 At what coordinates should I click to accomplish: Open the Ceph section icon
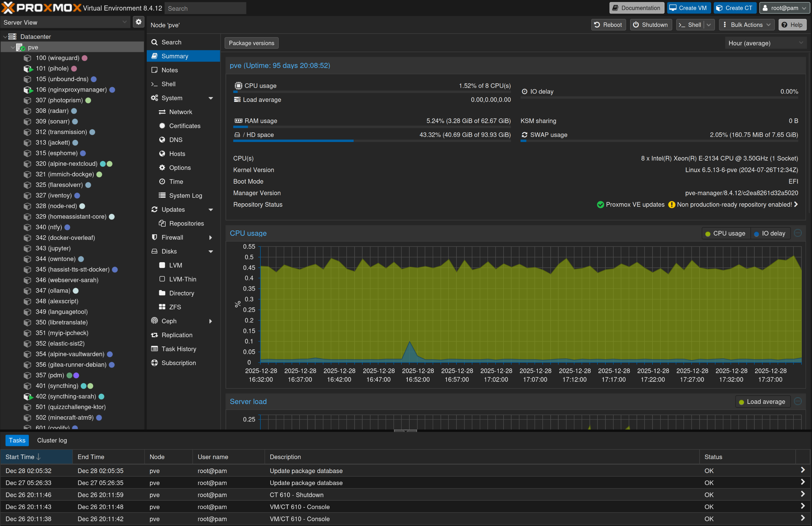point(155,321)
